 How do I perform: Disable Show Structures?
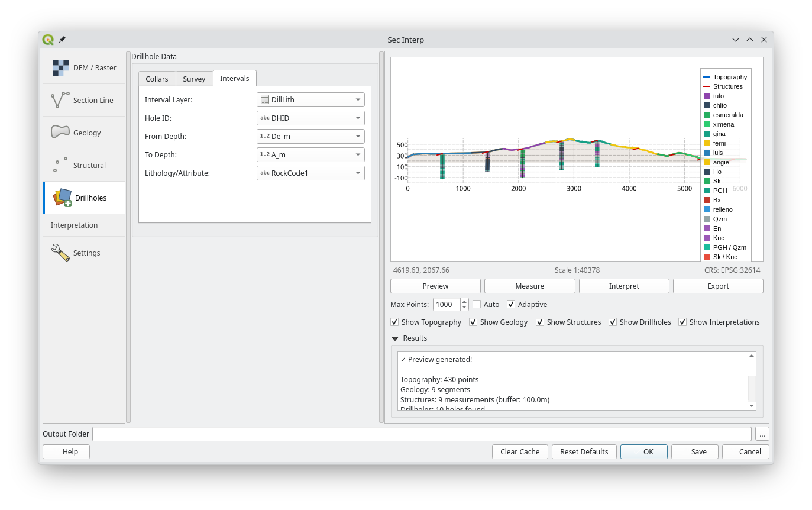(x=540, y=322)
